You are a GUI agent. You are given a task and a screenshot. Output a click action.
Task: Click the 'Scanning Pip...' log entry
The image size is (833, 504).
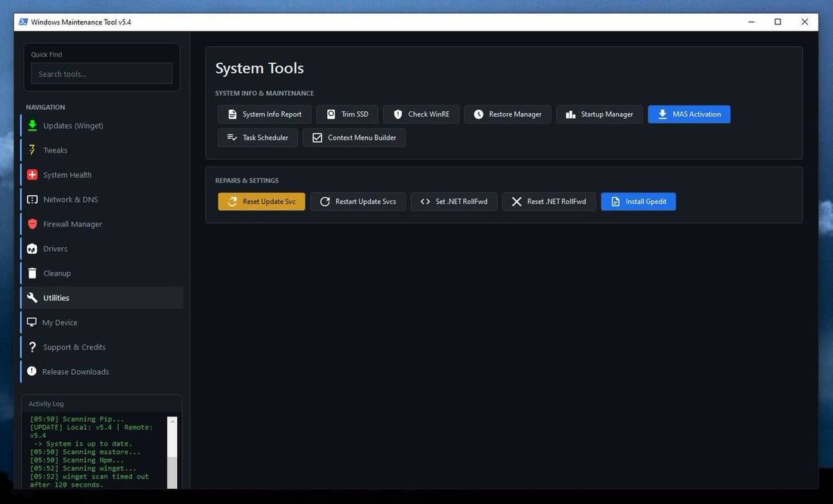[77, 419]
